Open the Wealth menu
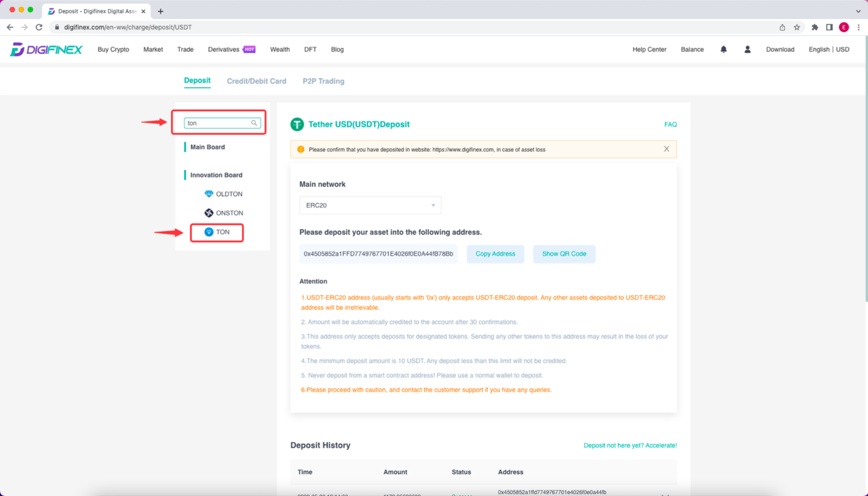The width and height of the screenshot is (868, 496). click(x=280, y=50)
